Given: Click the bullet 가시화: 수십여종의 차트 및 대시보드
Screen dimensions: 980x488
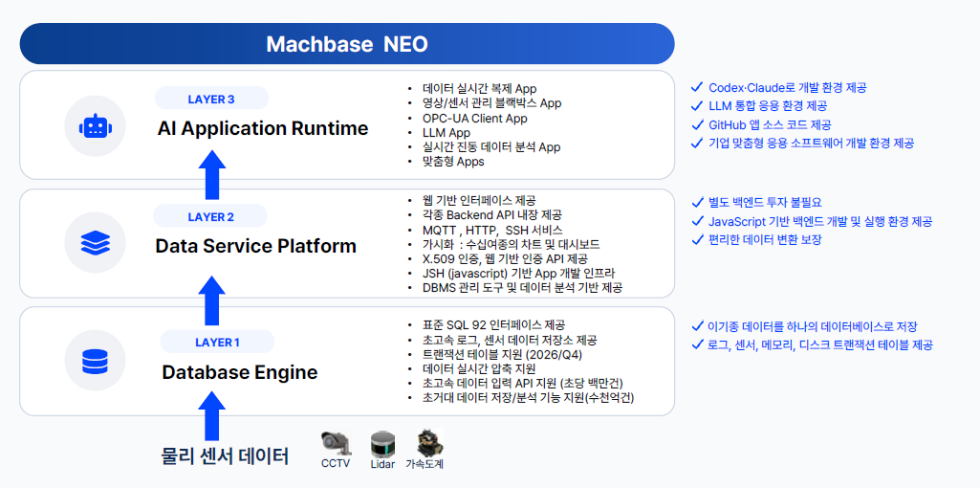Looking at the screenshot, I should tap(512, 244).
